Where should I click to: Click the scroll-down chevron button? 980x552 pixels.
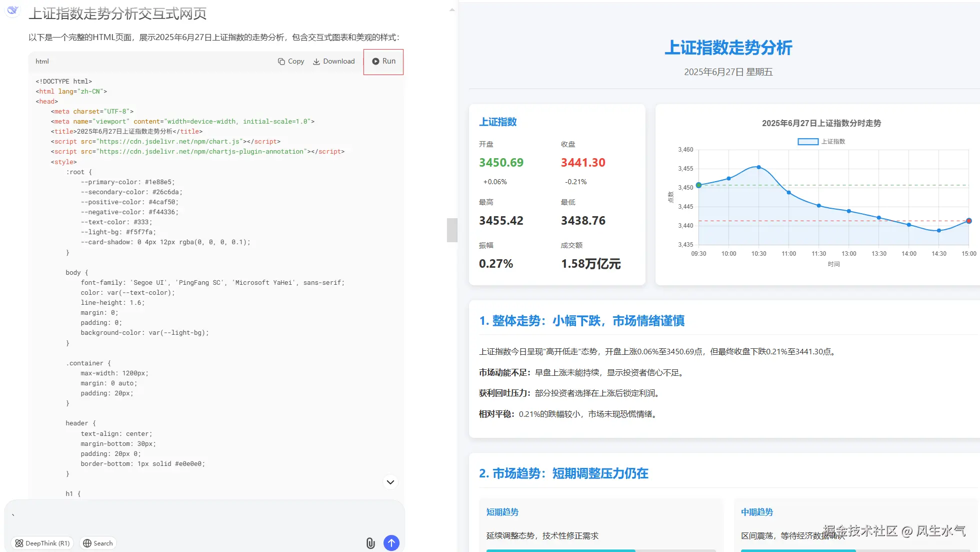click(x=390, y=482)
